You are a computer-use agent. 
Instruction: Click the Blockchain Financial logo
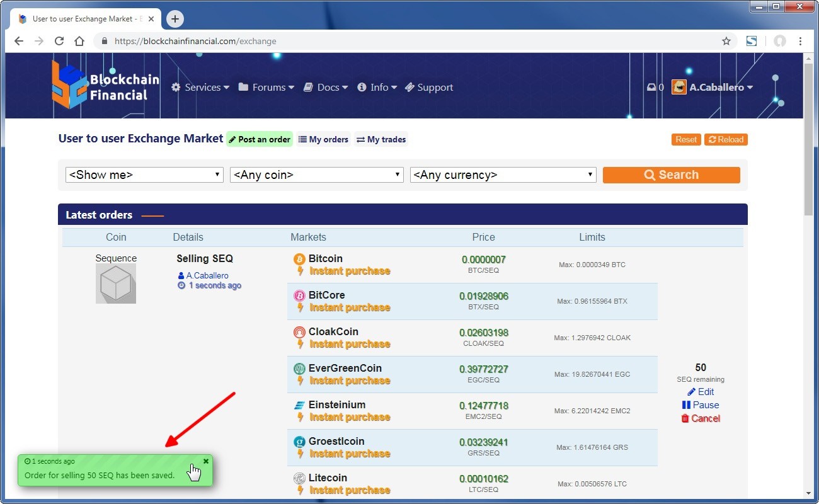coord(105,85)
